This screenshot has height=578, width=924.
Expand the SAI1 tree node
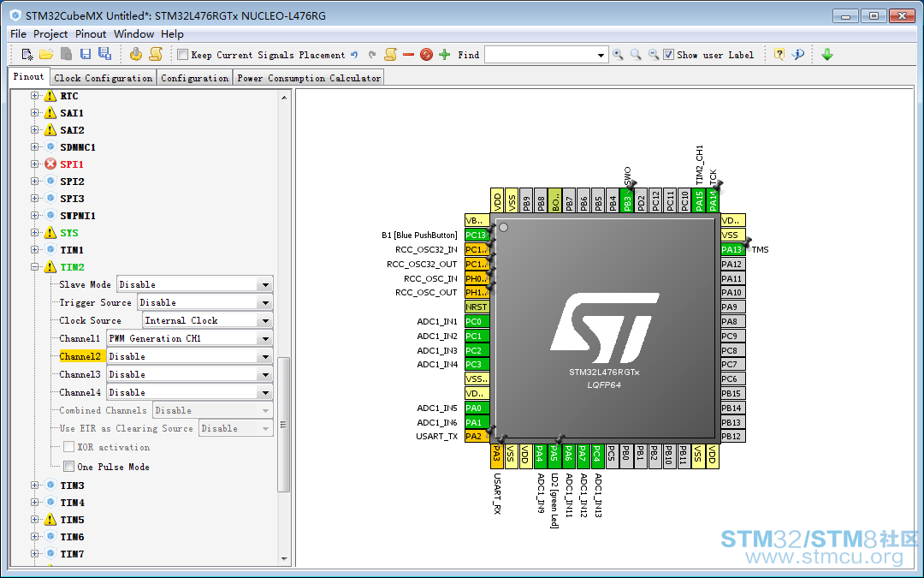click(x=35, y=113)
